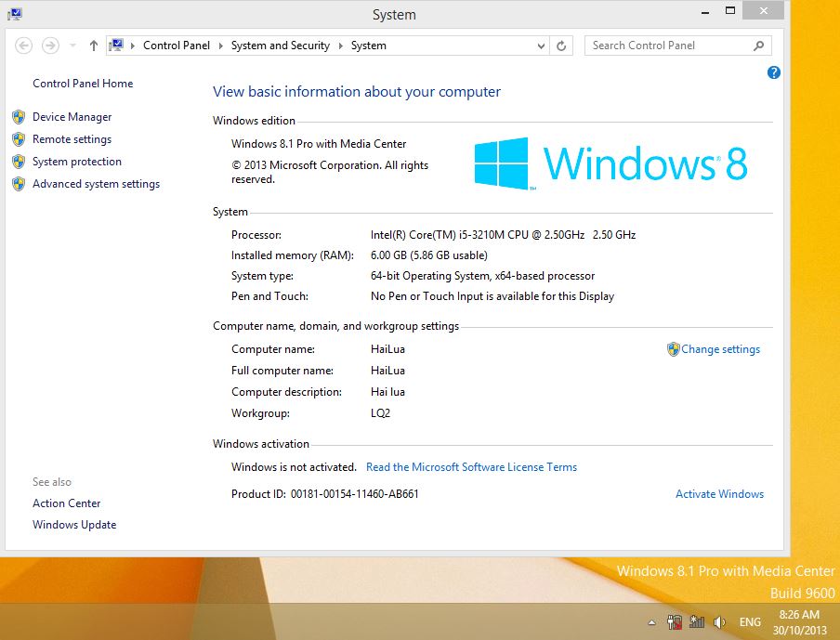
Task: Show hidden tray icons arrow
Action: pyautogui.click(x=652, y=622)
